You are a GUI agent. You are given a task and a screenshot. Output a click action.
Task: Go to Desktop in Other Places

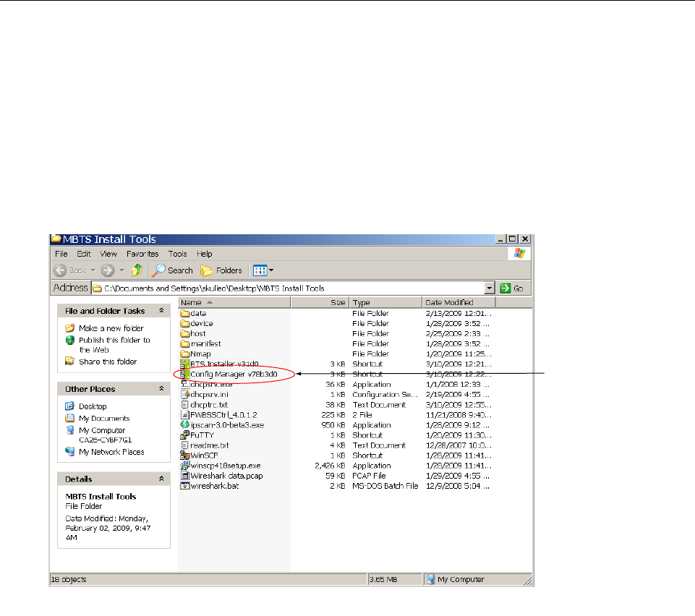93,406
